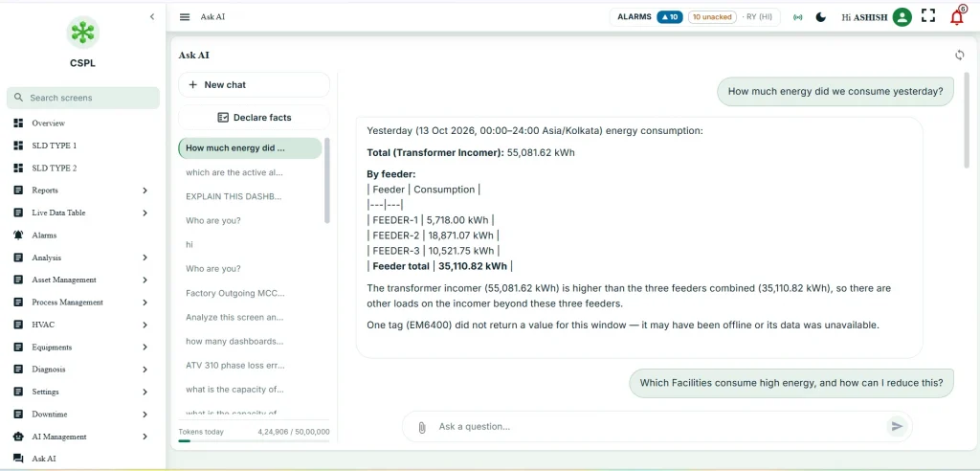This screenshot has width=980, height=471.
Task: Click the plus icon on New chat
Action: [x=192, y=85]
